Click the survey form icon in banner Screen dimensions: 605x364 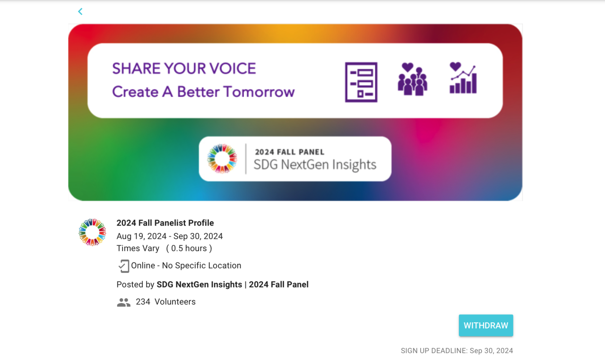click(361, 82)
